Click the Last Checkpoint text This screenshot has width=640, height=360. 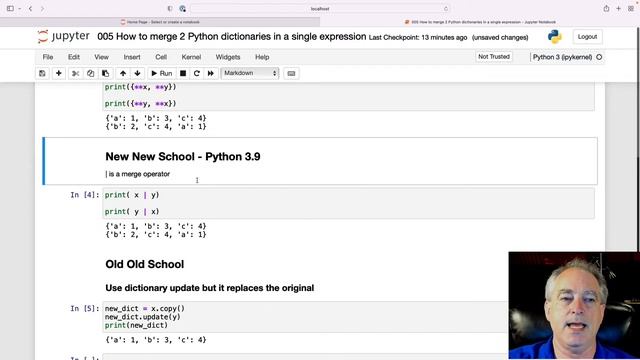tap(418, 38)
